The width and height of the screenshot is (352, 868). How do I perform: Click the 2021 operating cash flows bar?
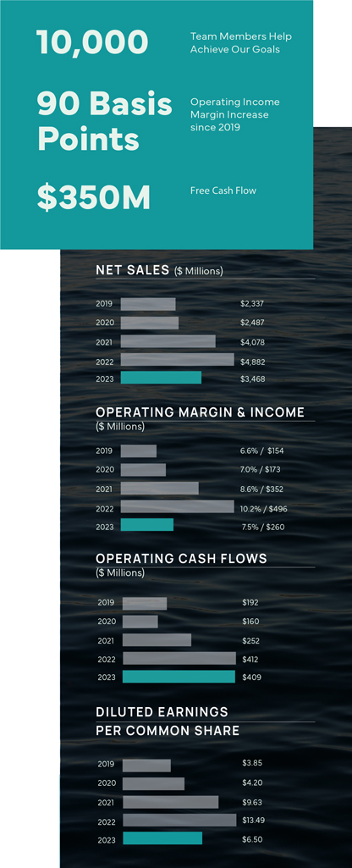(x=157, y=640)
